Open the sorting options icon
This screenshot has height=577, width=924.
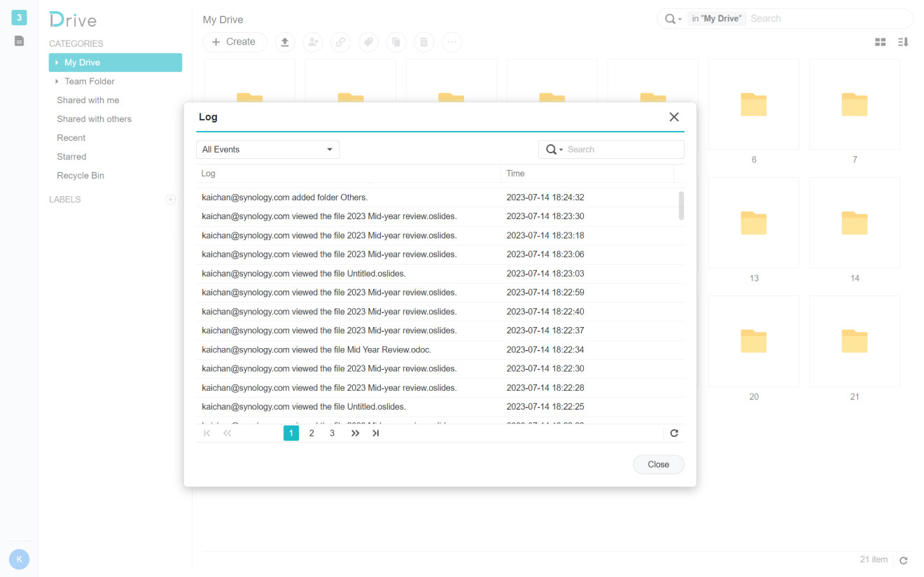pos(903,42)
